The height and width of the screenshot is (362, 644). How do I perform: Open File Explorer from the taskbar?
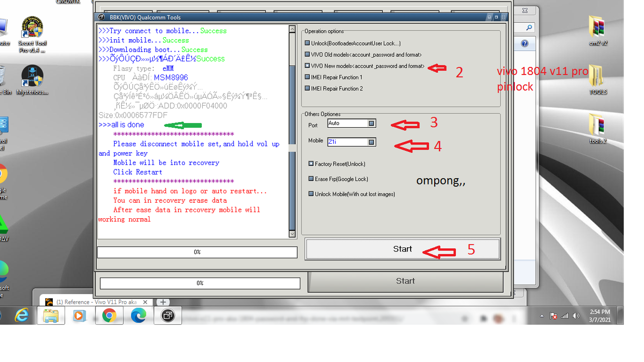click(x=51, y=315)
